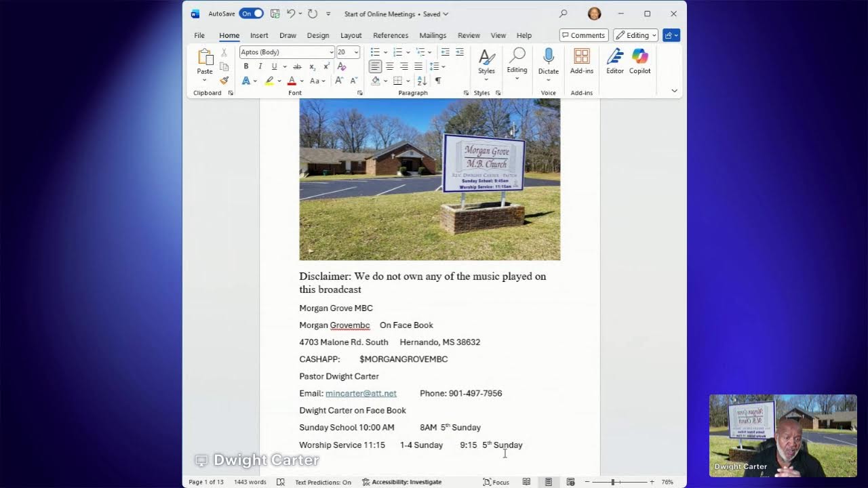This screenshot has height=488, width=868.
Task: Clear all formatting icon in Font group
Action: 342,66
